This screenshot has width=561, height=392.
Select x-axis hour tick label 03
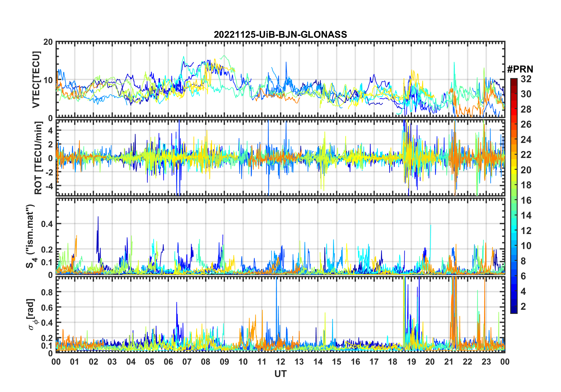112,362
